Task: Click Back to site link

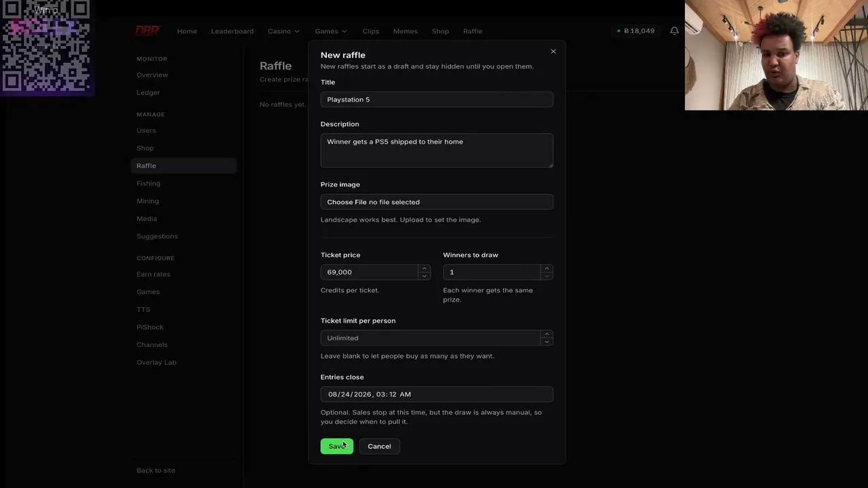Action: (x=156, y=470)
